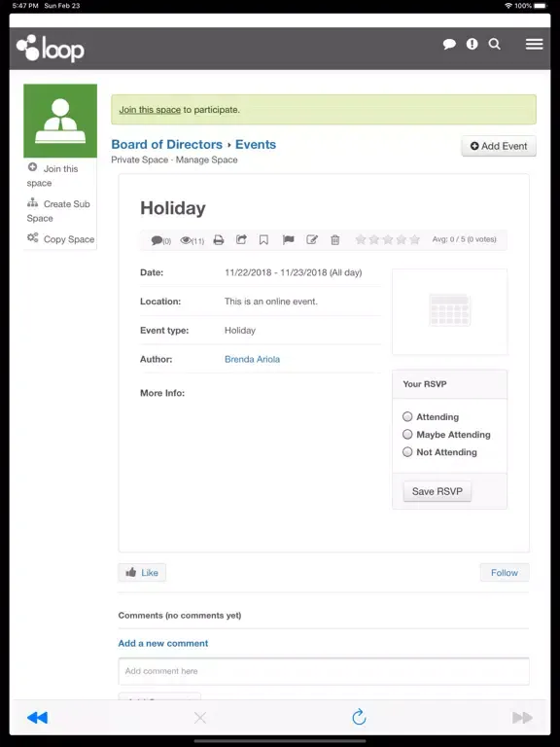This screenshot has width=560, height=747.
Task: Click 'This is an online event.' text
Action: (x=271, y=302)
